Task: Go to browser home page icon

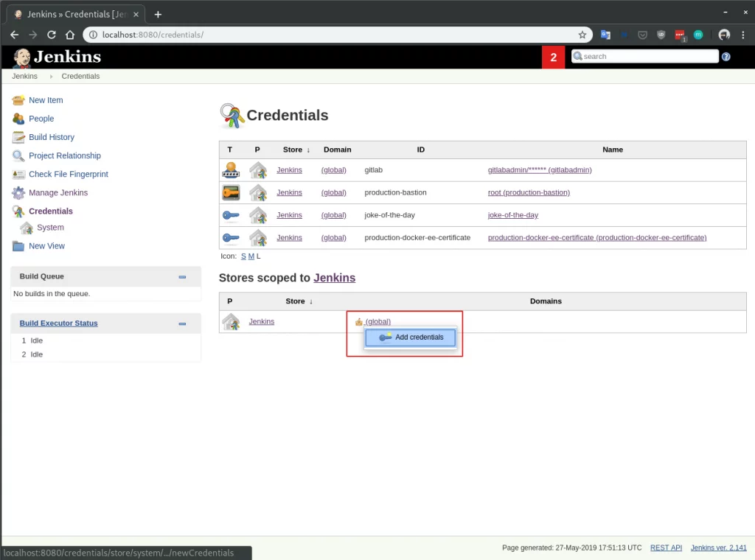Action: pyautogui.click(x=70, y=35)
